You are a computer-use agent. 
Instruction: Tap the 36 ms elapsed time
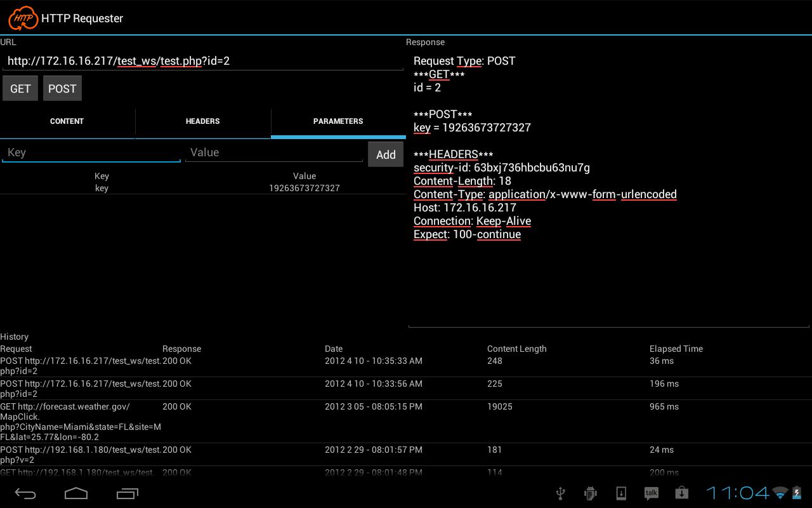[x=662, y=361]
